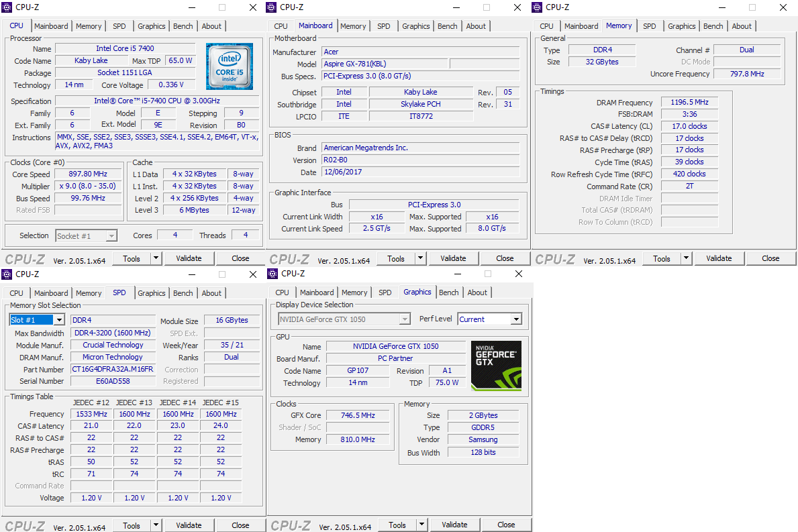Click the DDR4-3200 (1600 MHz) max bandwidth field
The height and width of the screenshot is (532, 798).
tap(113, 333)
